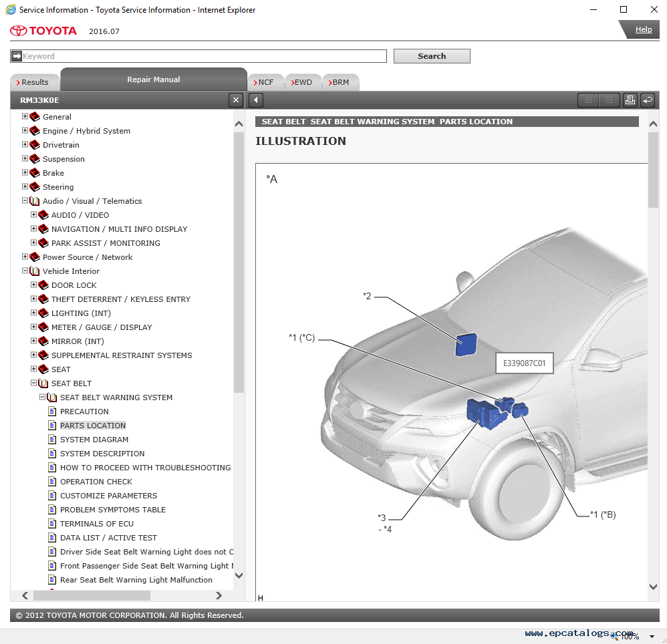The image size is (667, 644).
Task: Click the content pane scroll down arrow
Action: coord(653,587)
